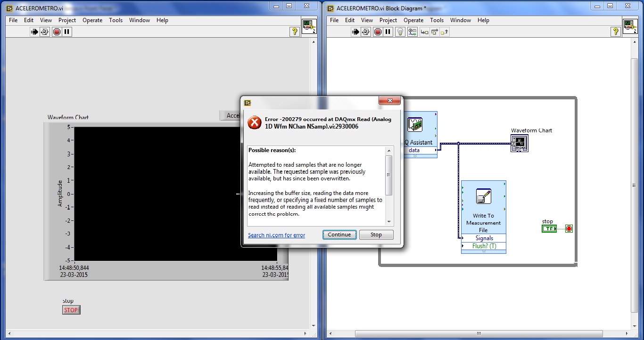Open the File menu in the Block Diagram window

334,20
